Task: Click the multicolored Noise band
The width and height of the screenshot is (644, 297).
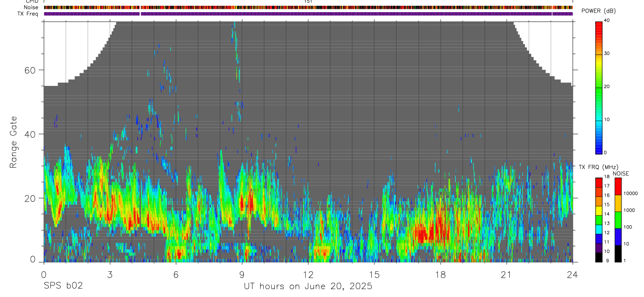Action: pyautogui.click(x=308, y=8)
